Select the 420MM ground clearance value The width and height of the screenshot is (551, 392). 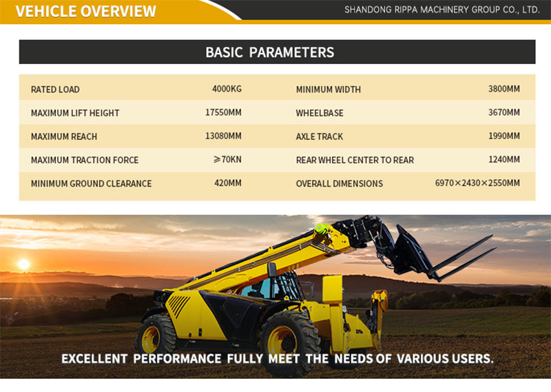coord(227,183)
